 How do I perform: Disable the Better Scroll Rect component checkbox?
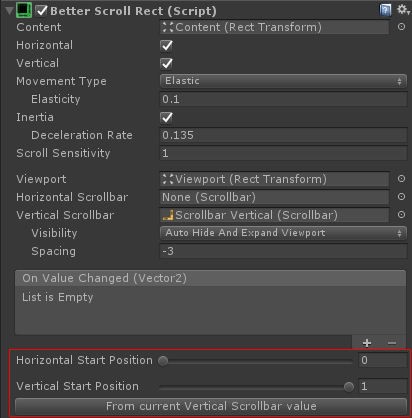[42, 10]
